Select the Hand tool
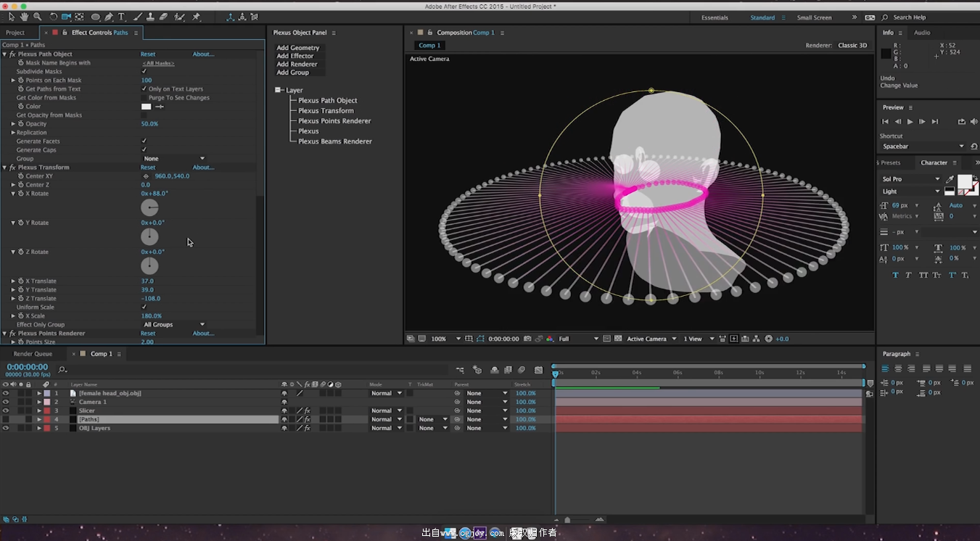This screenshot has height=541, width=980. coord(25,17)
